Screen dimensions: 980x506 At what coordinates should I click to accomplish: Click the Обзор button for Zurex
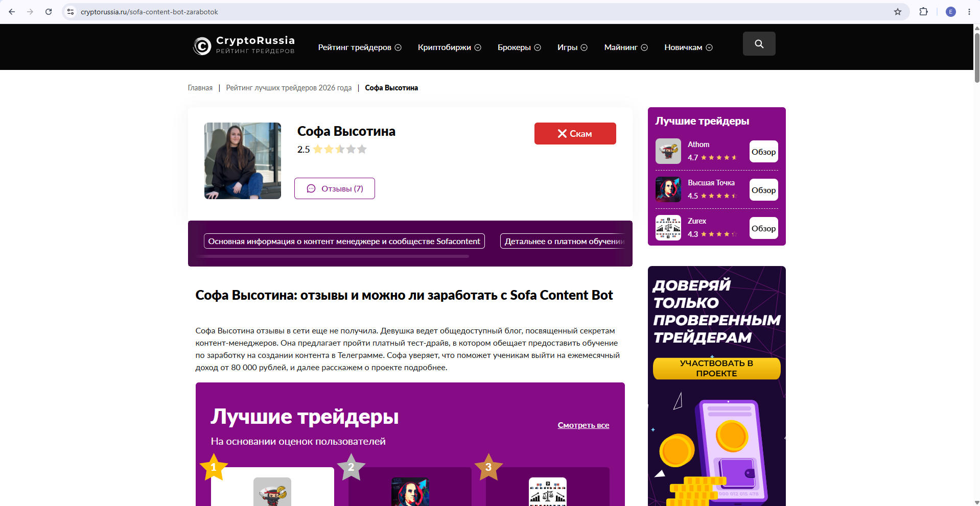point(764,228)
